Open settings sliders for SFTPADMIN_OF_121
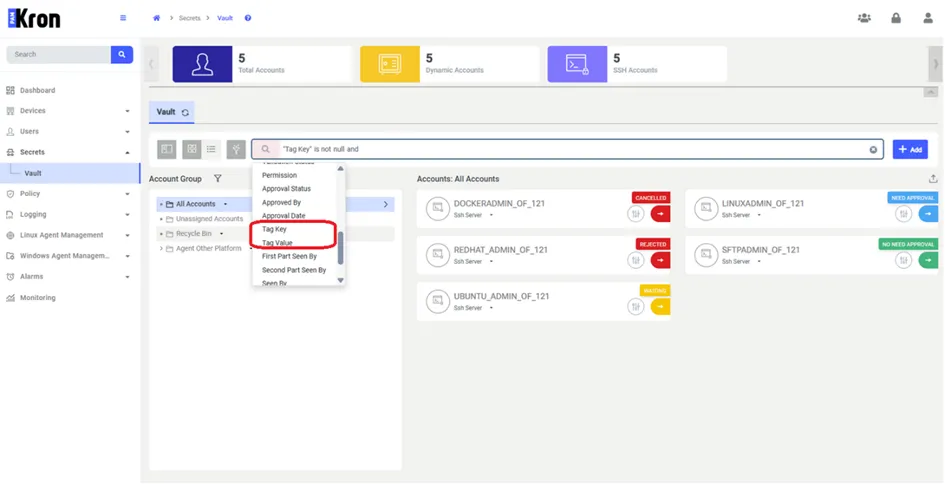Viewport: 945px width, 484px height. coord(903,260)
